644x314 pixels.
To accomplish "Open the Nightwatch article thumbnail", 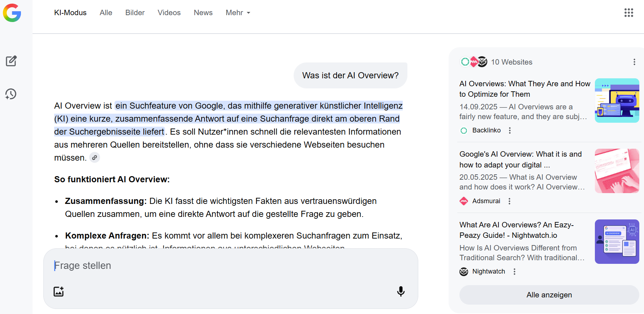I will pyautogui.click(x=617, y=241).
